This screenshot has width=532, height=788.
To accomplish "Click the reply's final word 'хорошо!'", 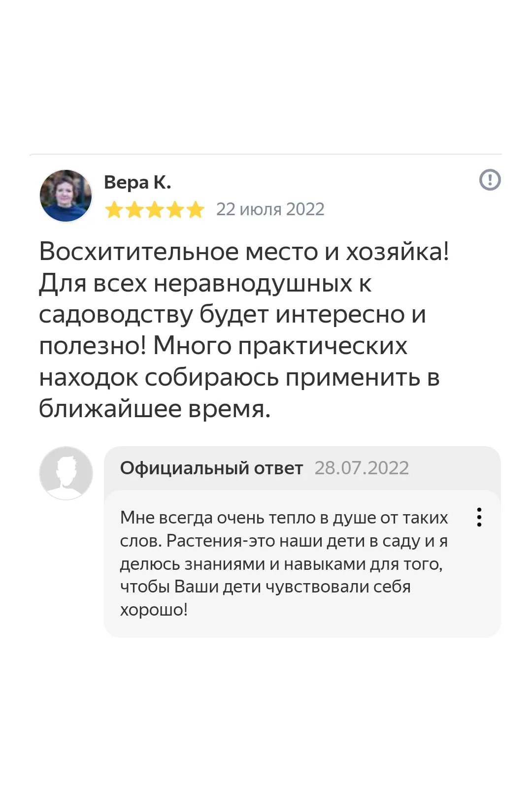I will tap(154, 610).
